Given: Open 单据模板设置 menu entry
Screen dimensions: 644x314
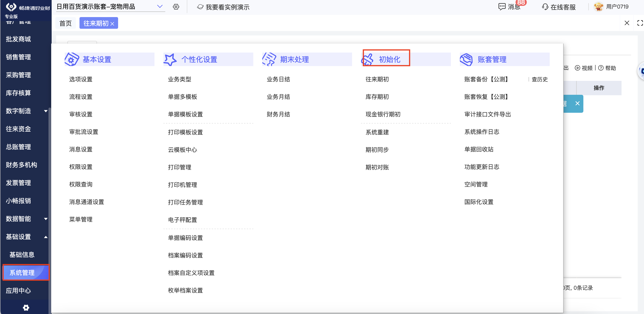Looking at the screenshot, I should tap(185, 114).
